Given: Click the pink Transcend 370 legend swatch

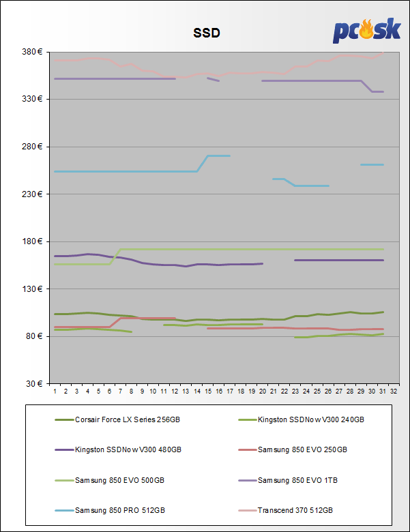Looking at the screenshot, I should [x=248, y=510].
